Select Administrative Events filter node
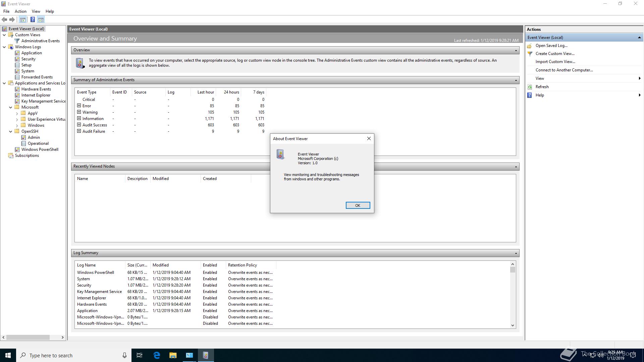The width and height of the screenshot is (644, 362). click(40, 41)
